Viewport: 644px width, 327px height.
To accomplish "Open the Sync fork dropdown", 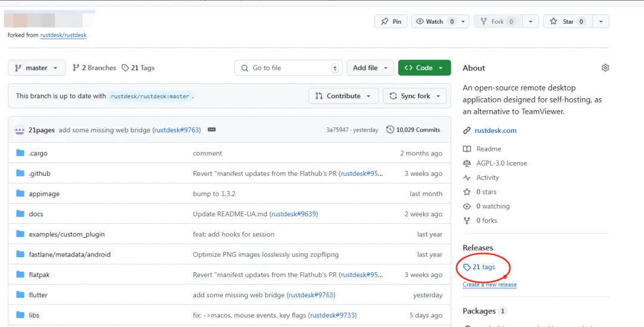I will coord(414,96).
